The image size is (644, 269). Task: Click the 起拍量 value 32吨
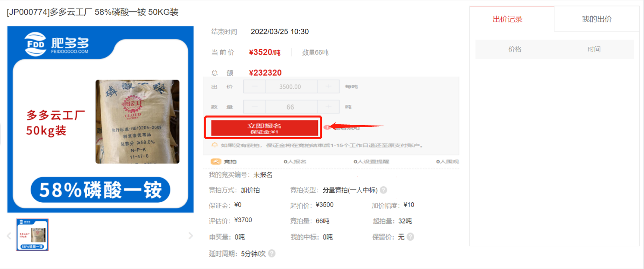click(405, 221)
